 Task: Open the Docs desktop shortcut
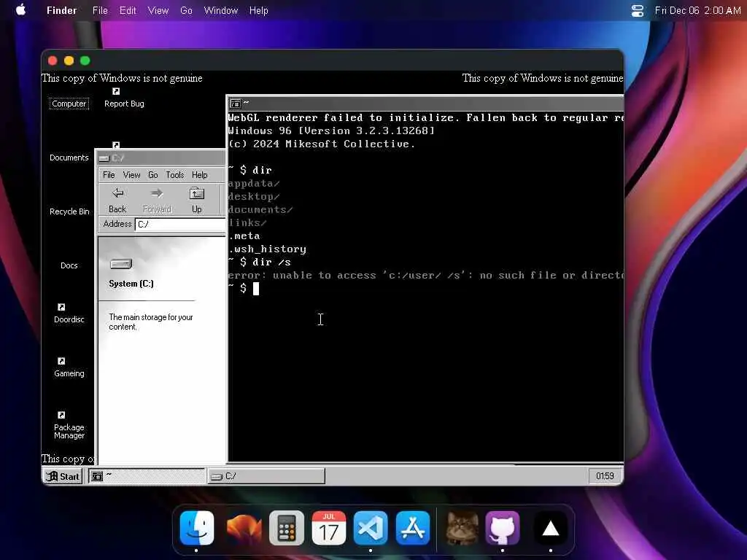tap(69, 265)
